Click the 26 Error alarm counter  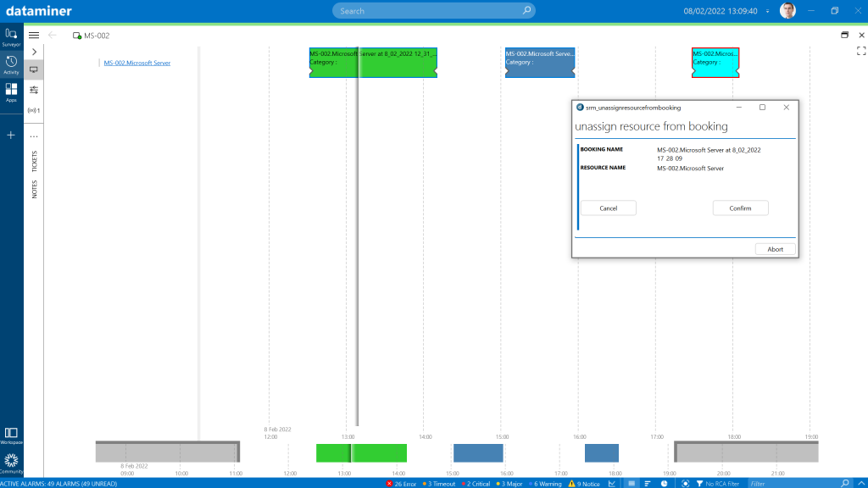click(401, 484)
